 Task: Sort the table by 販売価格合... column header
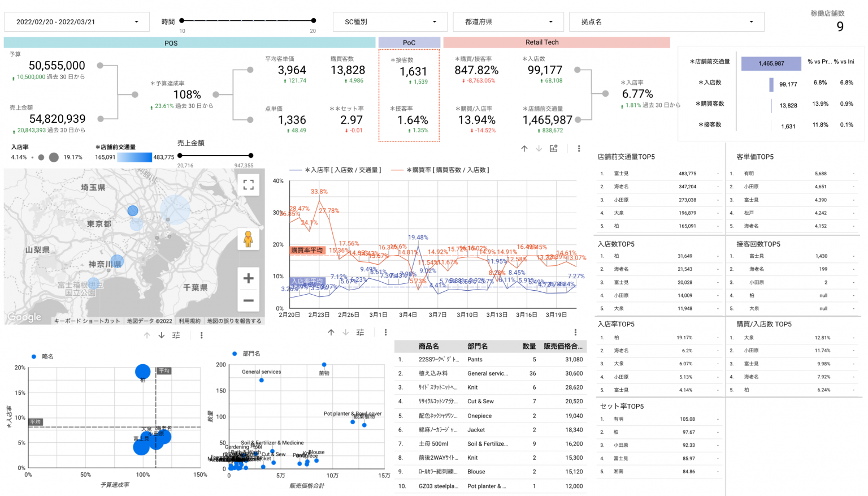pos(563,346)
